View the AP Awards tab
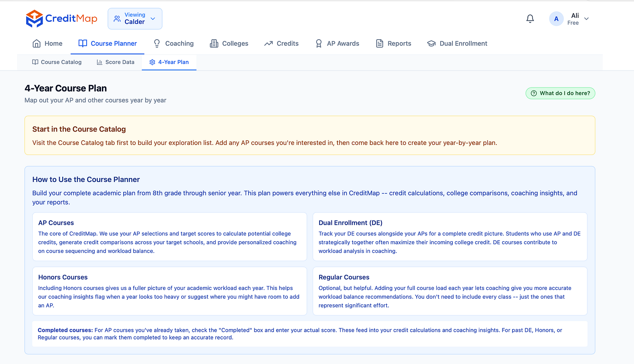Screen dimensions: 634x364 click(x=337, y=44)
